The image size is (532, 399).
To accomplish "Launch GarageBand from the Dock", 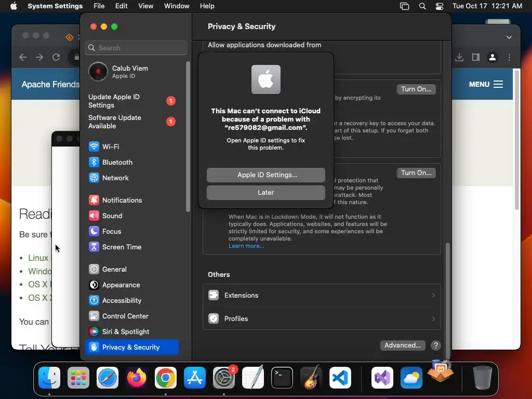I will coord(311,377).
